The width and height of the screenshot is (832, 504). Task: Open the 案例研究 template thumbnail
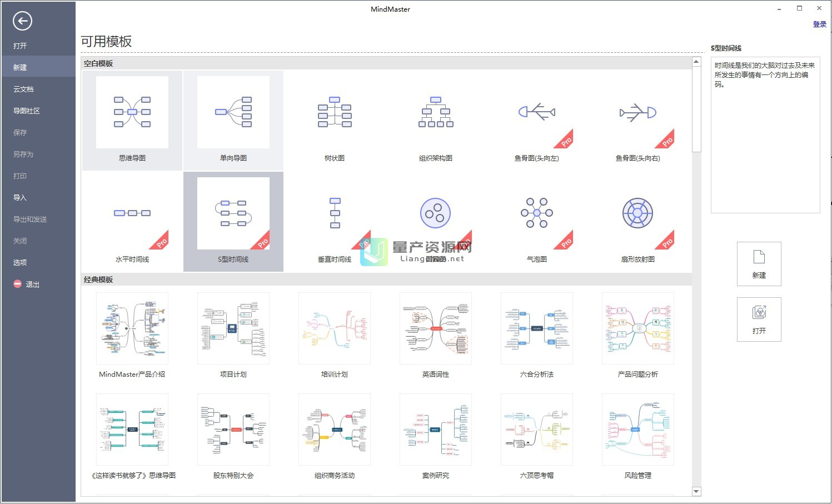[x=436, y=430]
